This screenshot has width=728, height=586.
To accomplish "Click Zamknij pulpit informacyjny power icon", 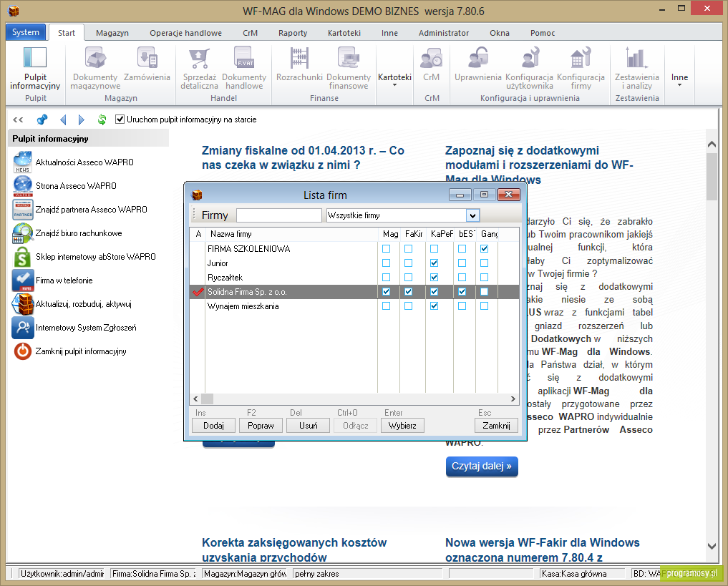I will [23, 351].
